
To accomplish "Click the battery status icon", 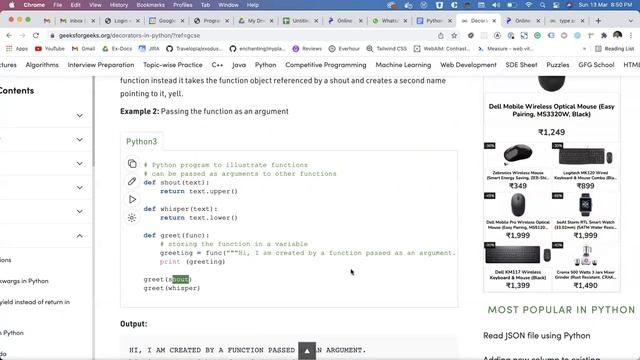I will click(511, 5).
